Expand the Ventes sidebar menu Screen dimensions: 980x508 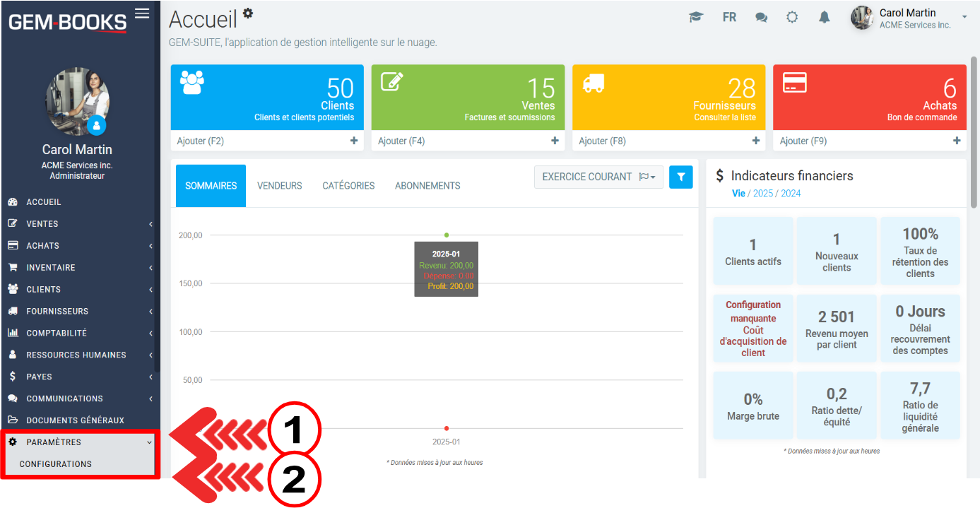click(80, 224)
